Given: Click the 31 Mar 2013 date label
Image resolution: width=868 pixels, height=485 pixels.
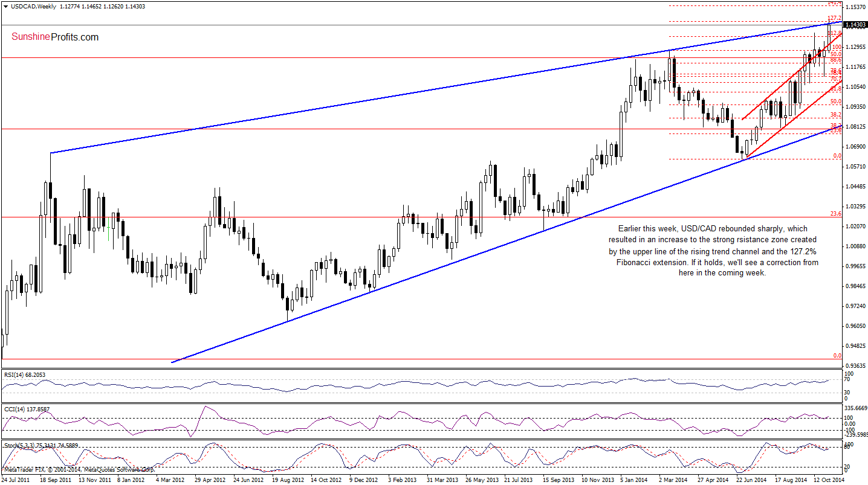Looking at the screenshot, I should point(444,479).
